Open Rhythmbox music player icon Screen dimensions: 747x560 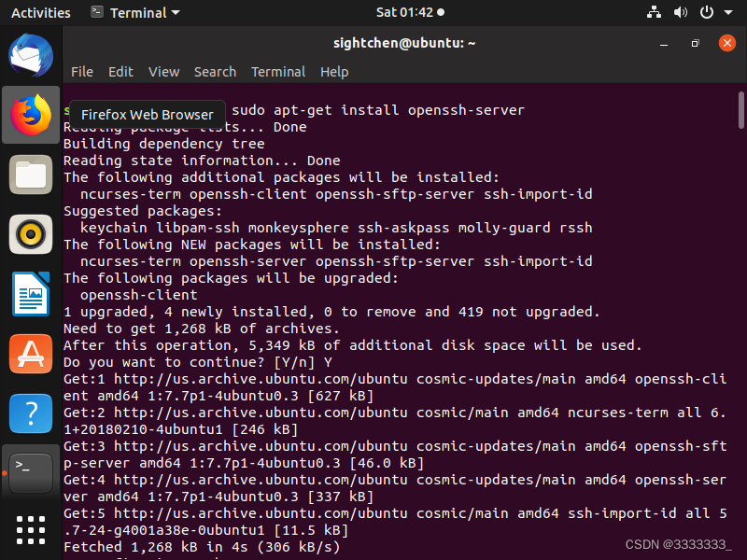coord(31,234)
